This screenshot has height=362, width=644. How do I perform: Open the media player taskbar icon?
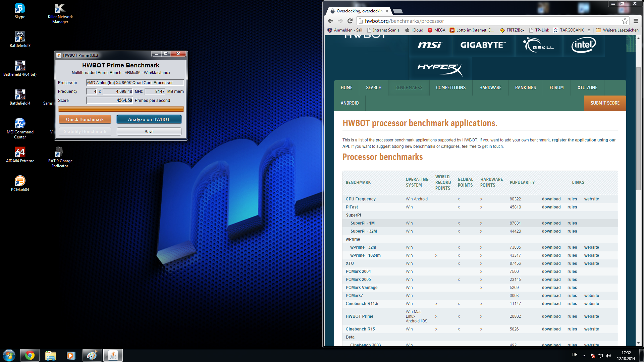pos(71,355)
